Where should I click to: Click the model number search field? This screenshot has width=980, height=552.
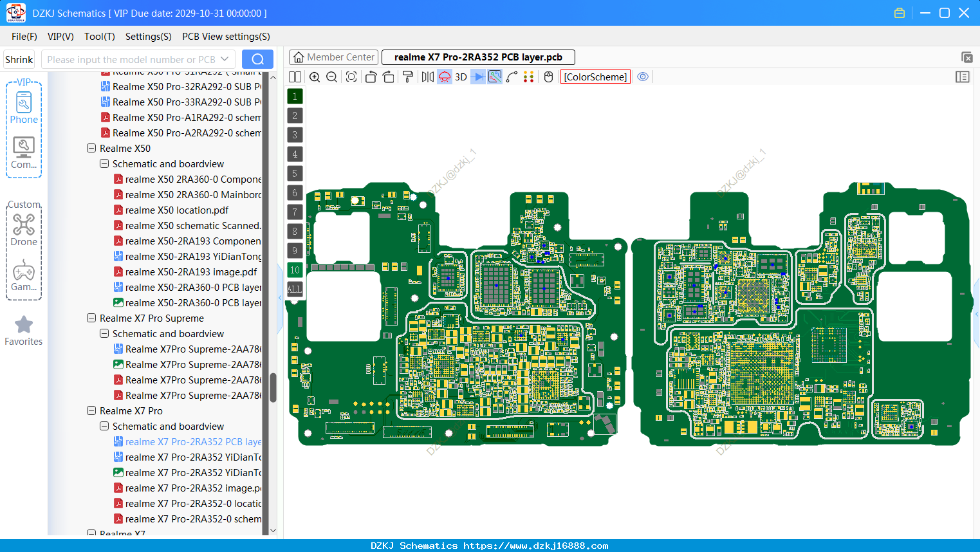(131, 59)
